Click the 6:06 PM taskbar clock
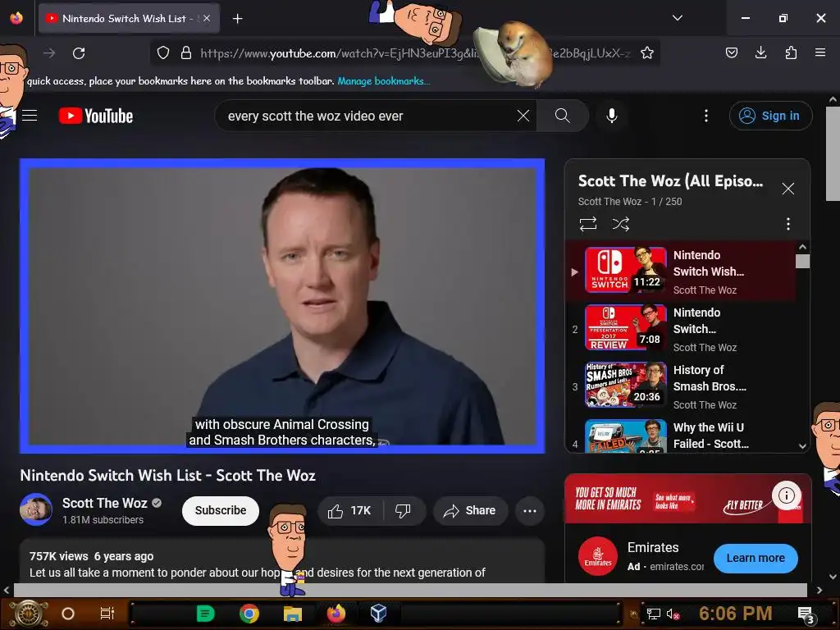This screenshot has width=840, height=630. (x=736, y=614)
